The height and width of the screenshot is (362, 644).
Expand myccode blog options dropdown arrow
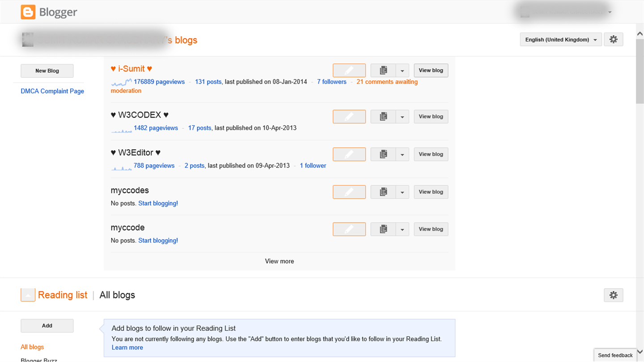pos(402,230)
